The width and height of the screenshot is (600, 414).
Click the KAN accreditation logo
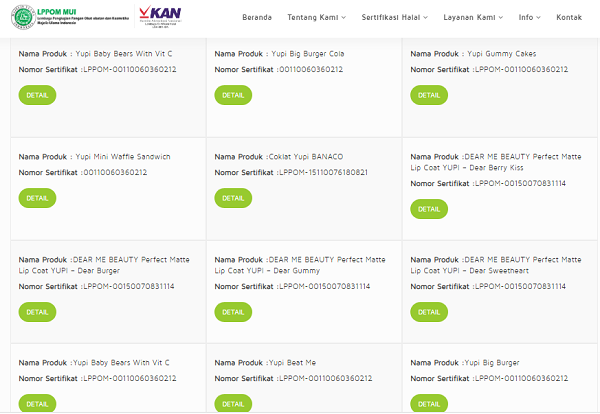point(161,18)
